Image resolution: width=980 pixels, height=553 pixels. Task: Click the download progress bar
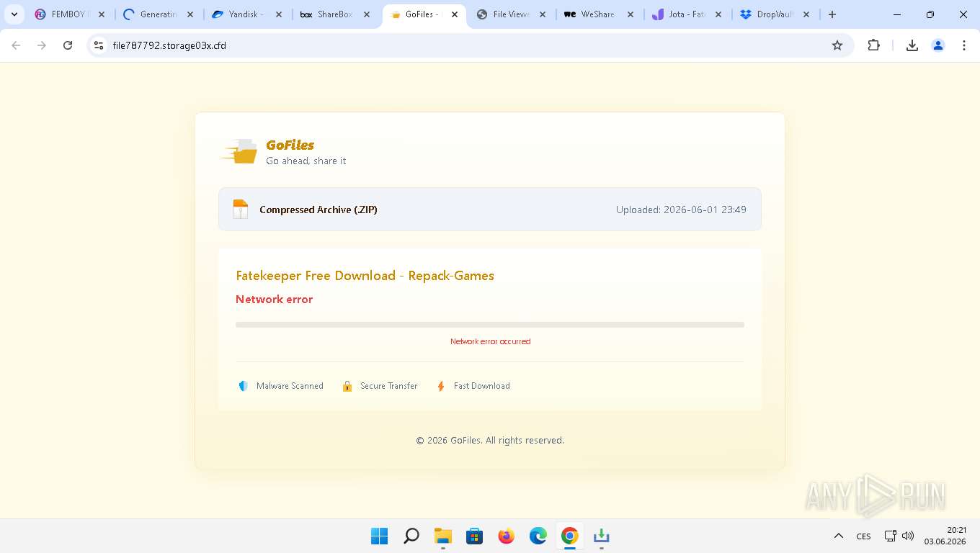(x=490, y=325)
